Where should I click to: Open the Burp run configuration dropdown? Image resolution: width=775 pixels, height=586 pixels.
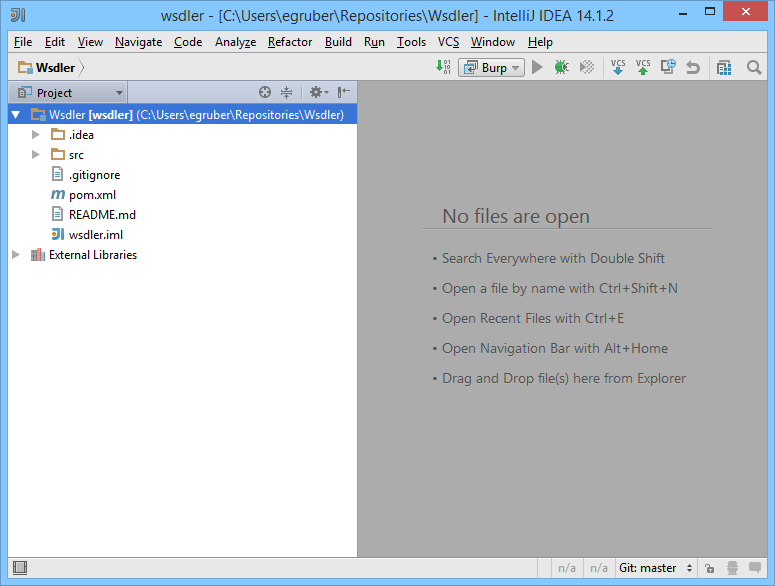pos(491,67)
